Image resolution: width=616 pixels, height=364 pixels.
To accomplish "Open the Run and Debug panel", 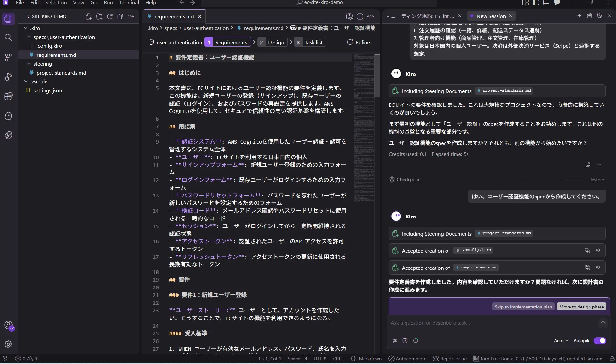I will [x=8, y=77].
